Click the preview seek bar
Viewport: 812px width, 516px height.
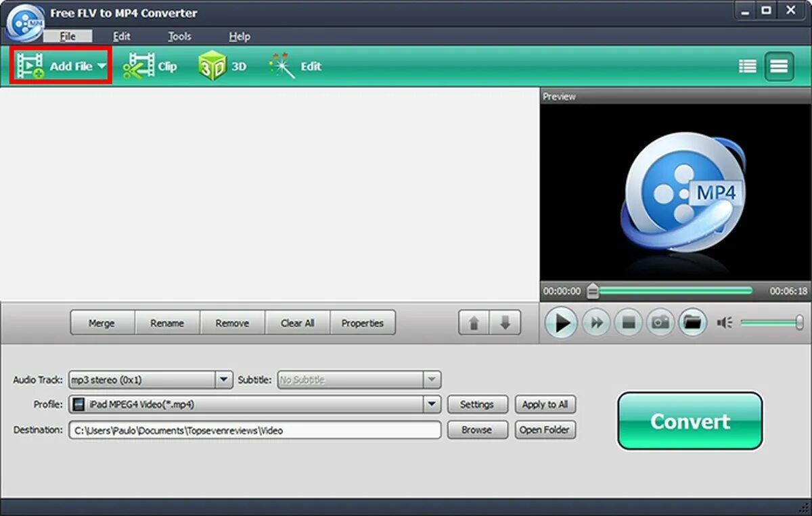672,291
